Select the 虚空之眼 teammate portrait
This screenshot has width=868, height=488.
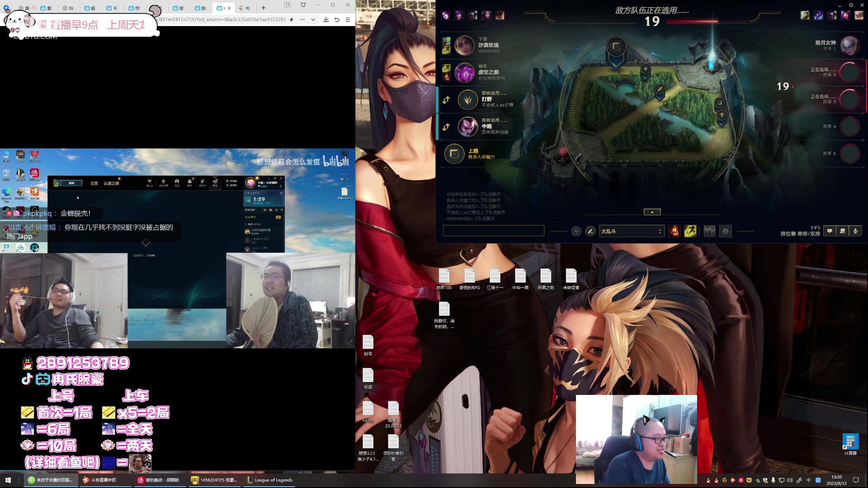tap(464, 72)
